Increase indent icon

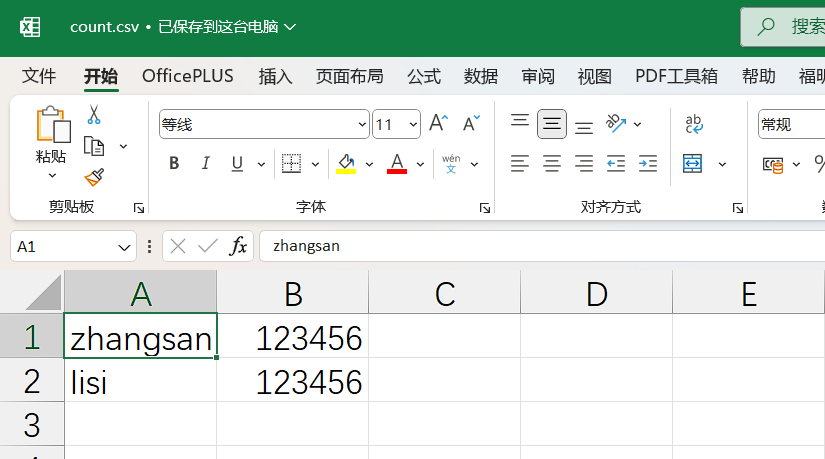(648, 164)
